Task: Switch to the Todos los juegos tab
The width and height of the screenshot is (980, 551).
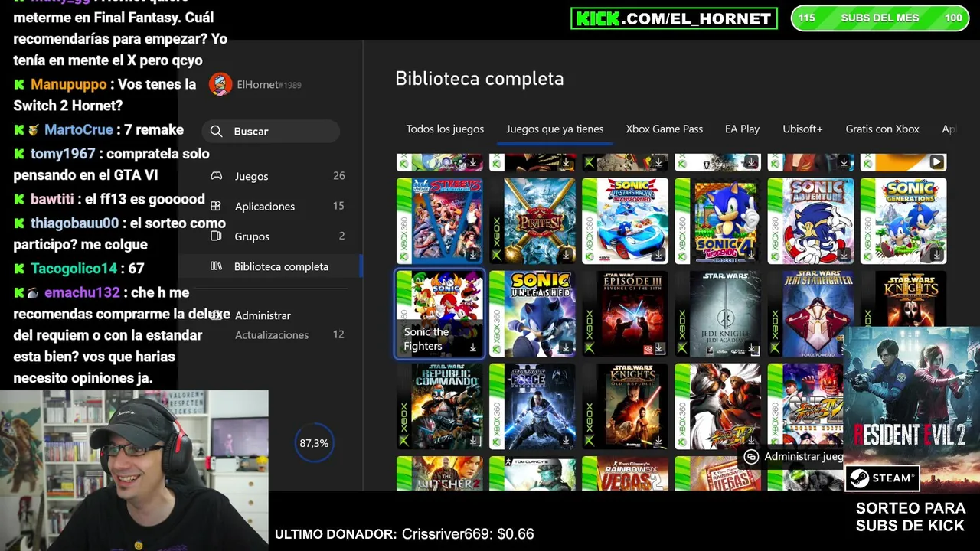Action: click(x=445, y=129)
